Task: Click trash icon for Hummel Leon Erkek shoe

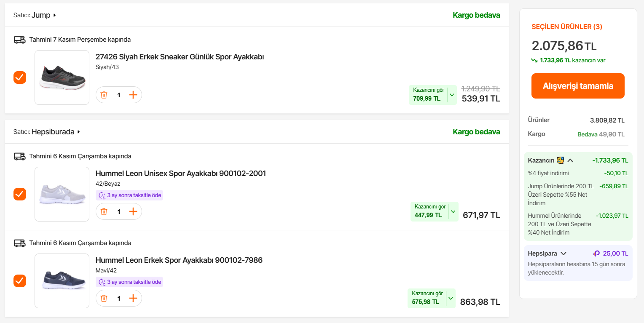Action: click(104, 298)
